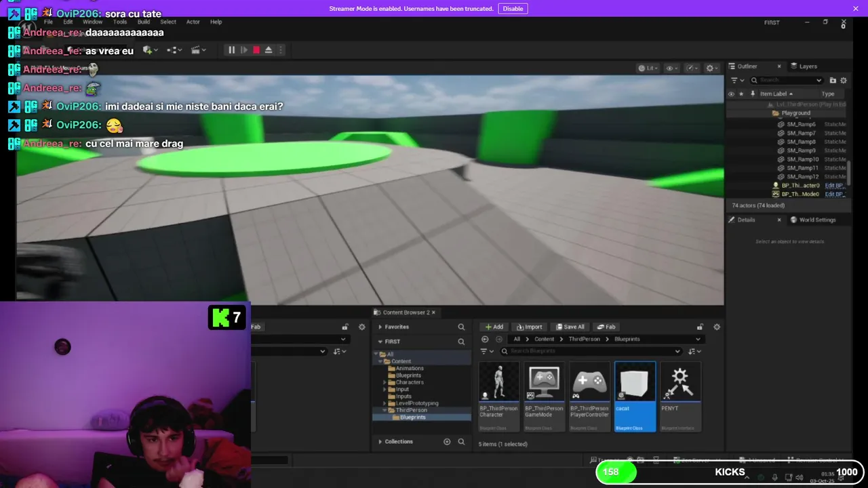
Task: Click the Outliner star favorites column header
Action: click(741, 94)
